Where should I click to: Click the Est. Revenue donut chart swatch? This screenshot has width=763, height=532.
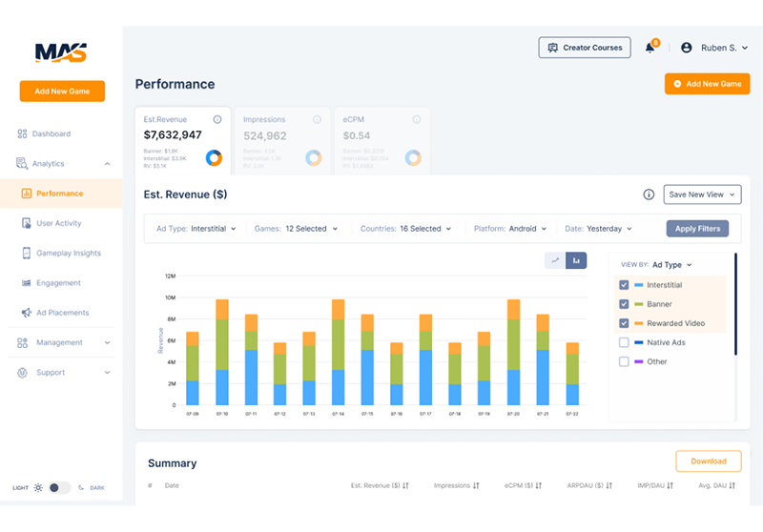click(214, 157)
